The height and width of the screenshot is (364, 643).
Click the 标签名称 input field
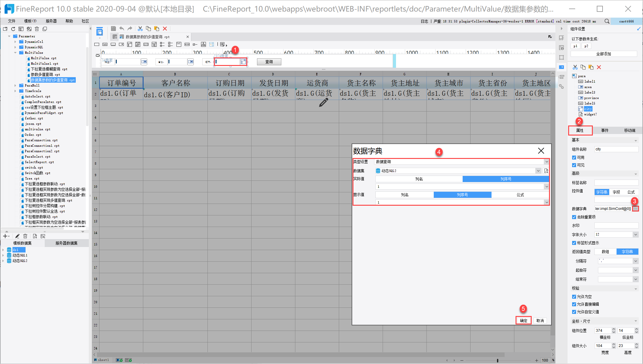point(616,183)
